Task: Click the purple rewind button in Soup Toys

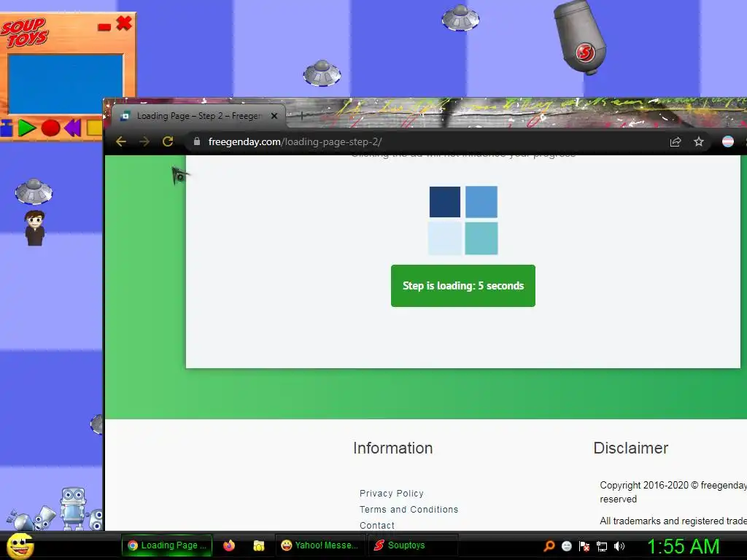Action: pos(73,128)
